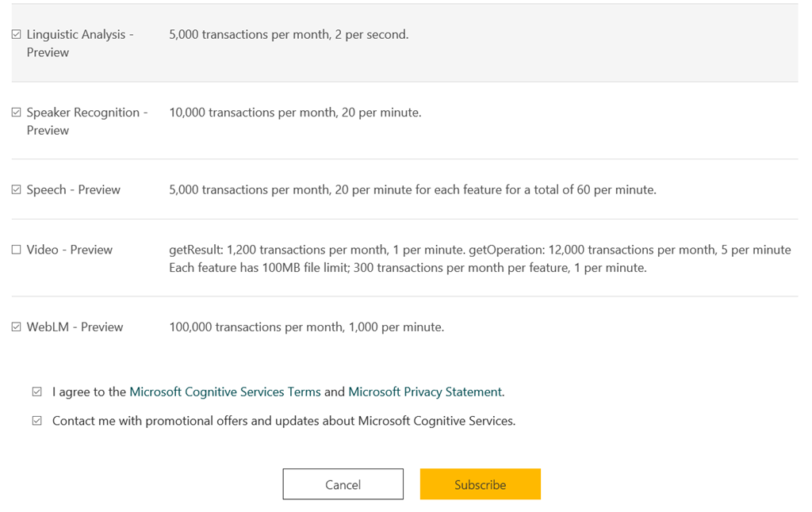Click the Speaker Recognition - Preview label text

point(87,121)
